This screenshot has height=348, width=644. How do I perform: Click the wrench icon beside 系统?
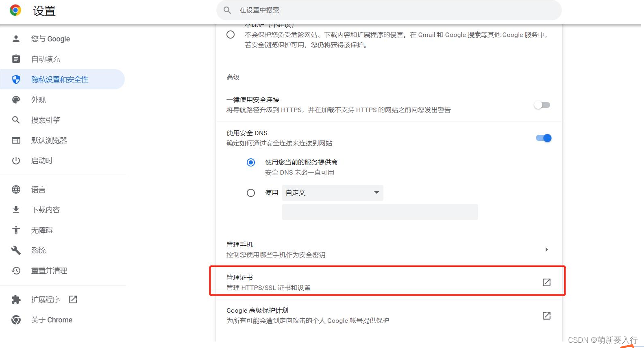click(16, 251)
